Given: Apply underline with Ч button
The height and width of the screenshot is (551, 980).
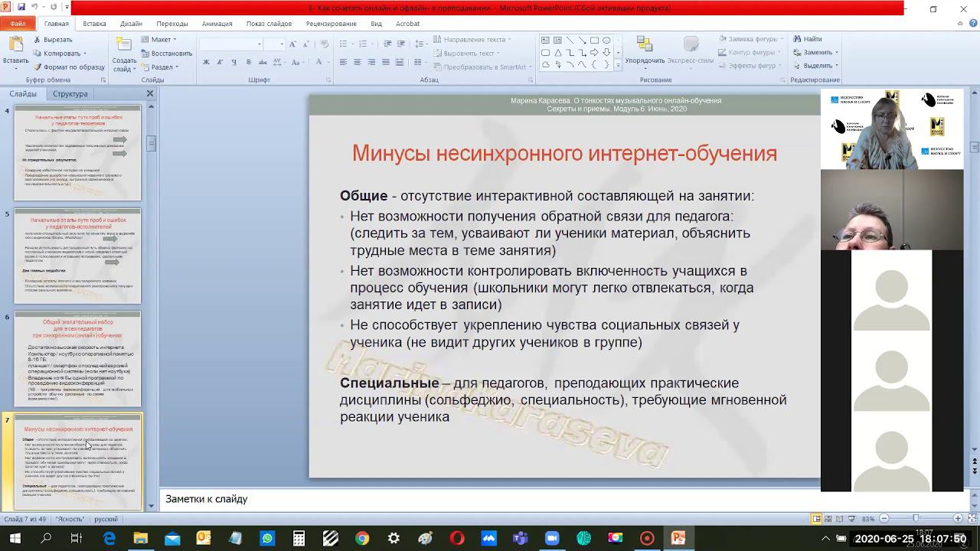Looking at the screenshot, I should (233, 62).
